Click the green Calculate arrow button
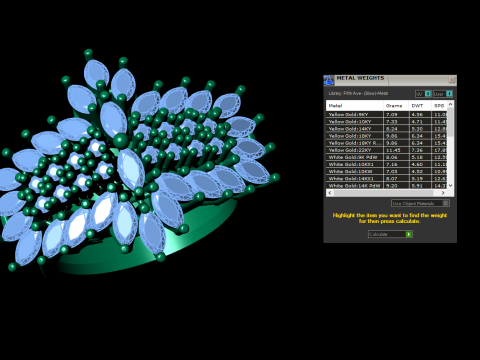Screen dimensions: 480x360 point(409,234)
